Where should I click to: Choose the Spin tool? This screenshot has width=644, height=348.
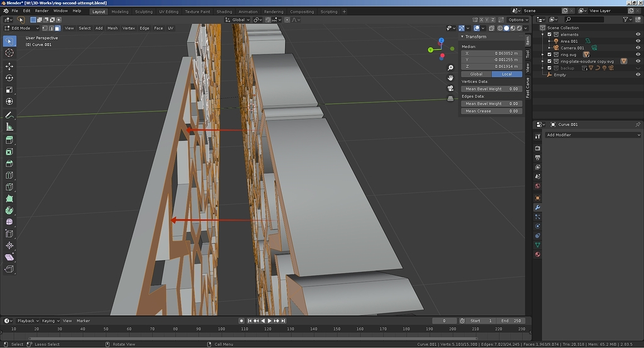click(9, 210)
